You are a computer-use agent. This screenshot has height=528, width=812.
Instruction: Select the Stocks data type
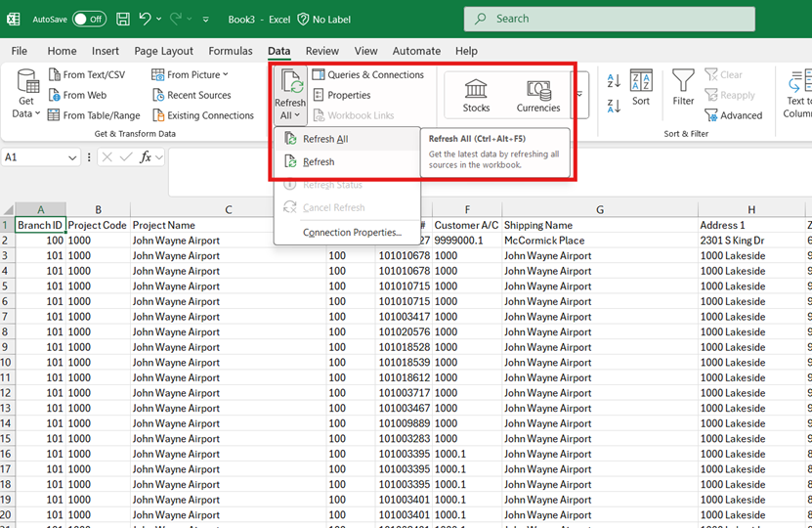click(x=476, y=96)
